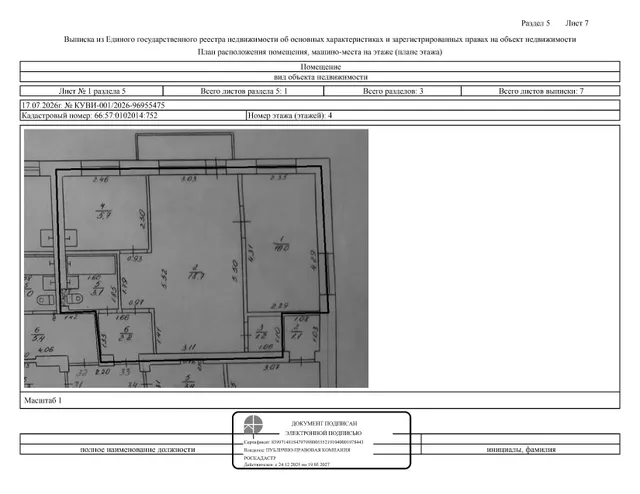This screenshot has width=640, height=494.
Task: Click the "Номер этажа (этажей): 4" cell
Action: click(x=433, y=116)
